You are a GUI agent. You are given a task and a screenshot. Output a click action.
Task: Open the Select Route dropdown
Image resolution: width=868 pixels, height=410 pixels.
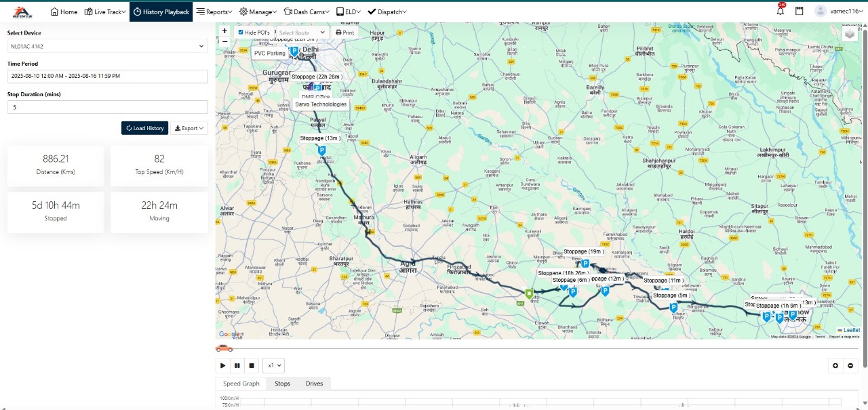point(302,33)
